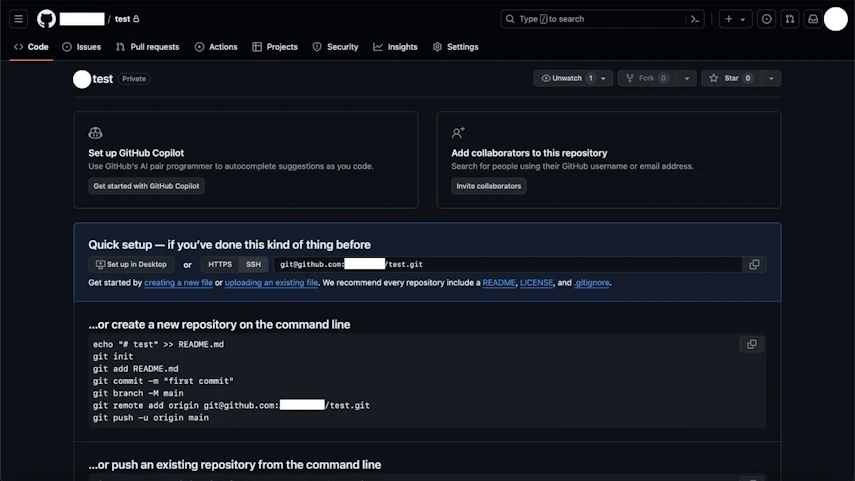
Task: Click the 'git commit -m "first commit"' line
Action: [163, 381]
